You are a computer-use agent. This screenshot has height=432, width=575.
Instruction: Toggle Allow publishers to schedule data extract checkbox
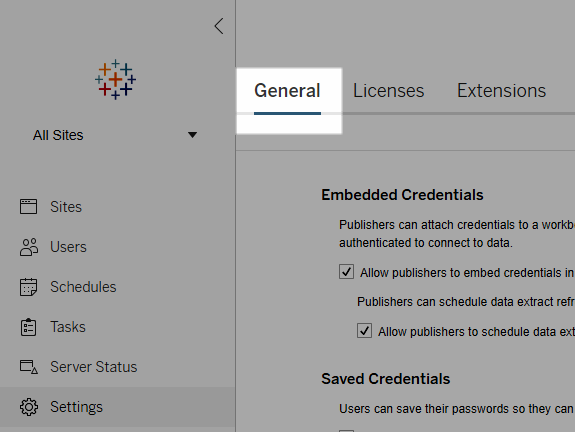pos(364,331)
